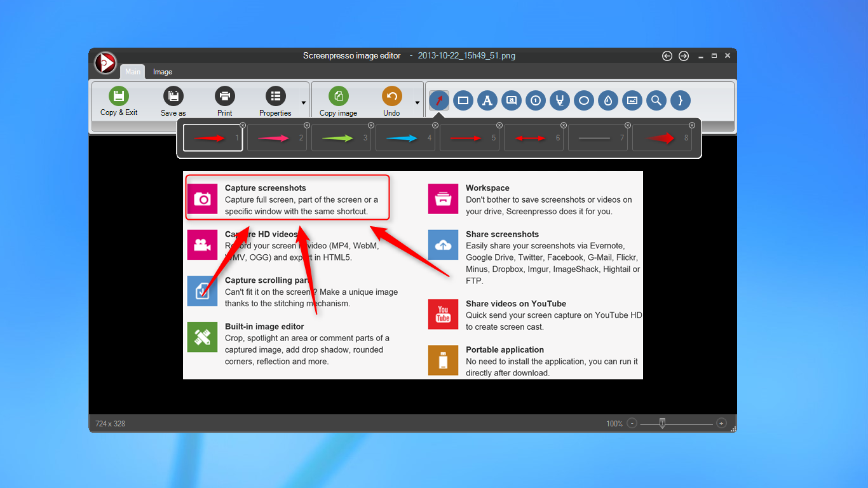Image resolution: width=868 pixels, height=488 pixels.
Task: Remove arrow style preset 2
Action: [x=307, y=125]
